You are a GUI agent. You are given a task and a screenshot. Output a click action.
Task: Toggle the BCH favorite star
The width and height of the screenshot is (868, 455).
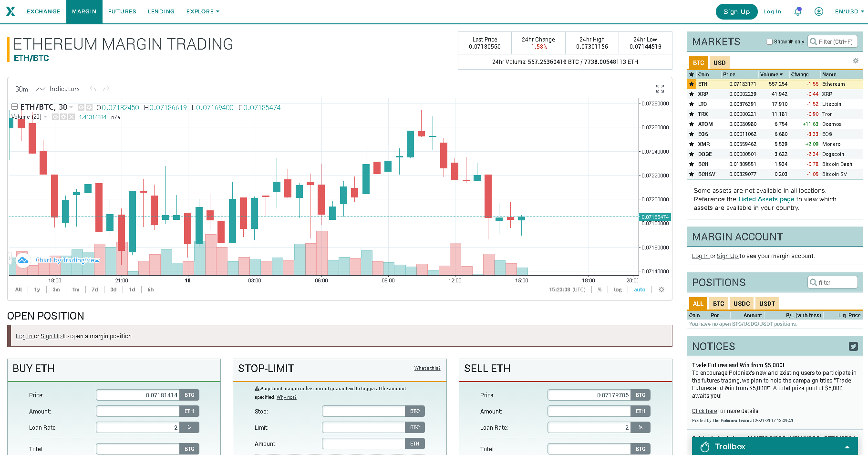[692, 164]
